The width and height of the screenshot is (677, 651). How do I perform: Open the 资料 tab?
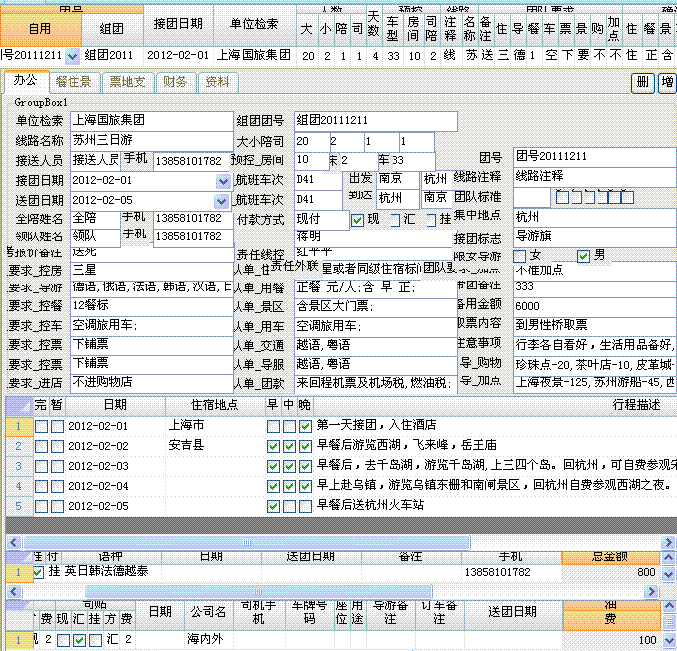tap(217, 82)
